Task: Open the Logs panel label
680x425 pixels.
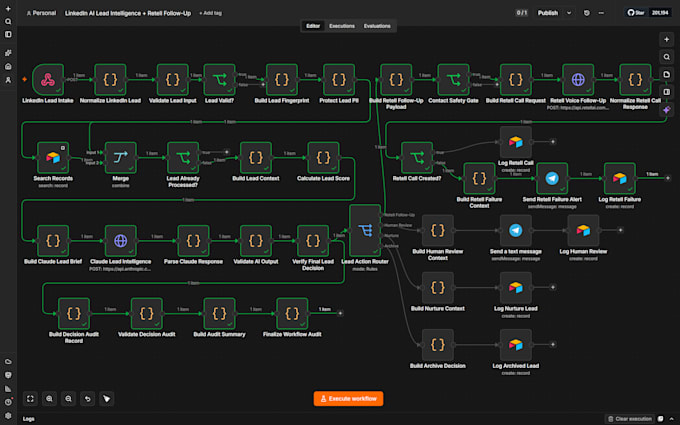Action: 29,418
